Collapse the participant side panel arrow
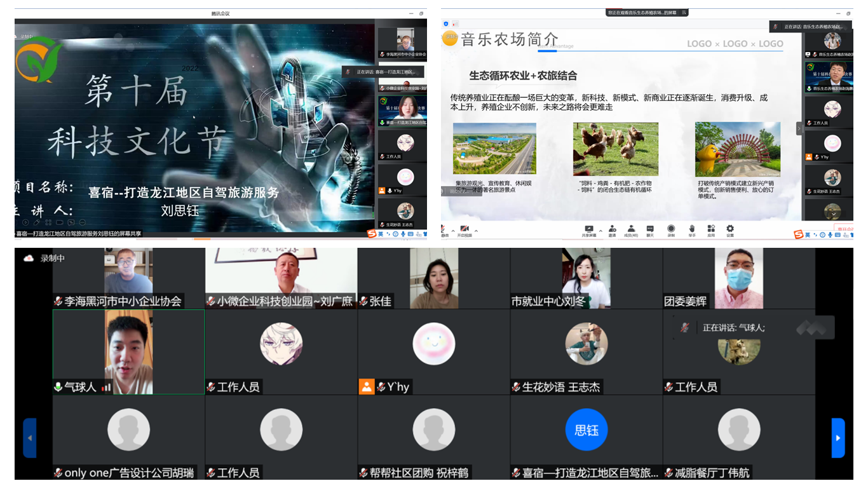The width and height of the screenshot is (868, 488). tap(799, 128)
